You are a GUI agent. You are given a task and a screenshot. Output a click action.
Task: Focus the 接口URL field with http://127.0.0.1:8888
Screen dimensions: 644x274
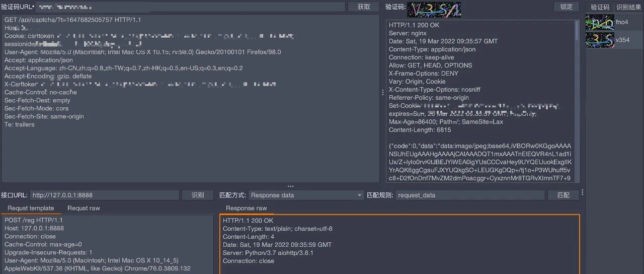pos(104,195)
